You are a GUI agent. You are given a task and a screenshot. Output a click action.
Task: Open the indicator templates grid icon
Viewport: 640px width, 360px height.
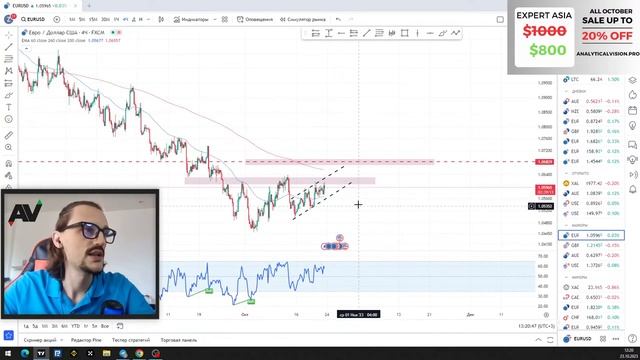click(224, 19)
